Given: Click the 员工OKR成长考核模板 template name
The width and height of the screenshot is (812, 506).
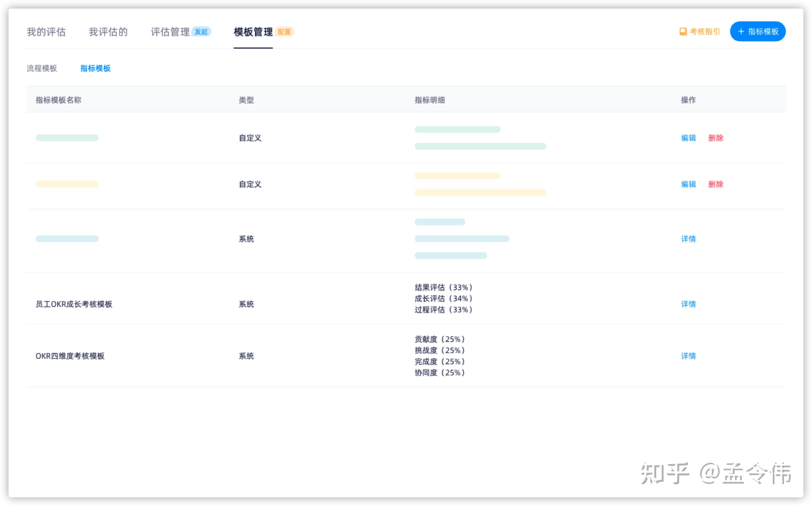Looking at the screenshot, I should click(74, 304).
